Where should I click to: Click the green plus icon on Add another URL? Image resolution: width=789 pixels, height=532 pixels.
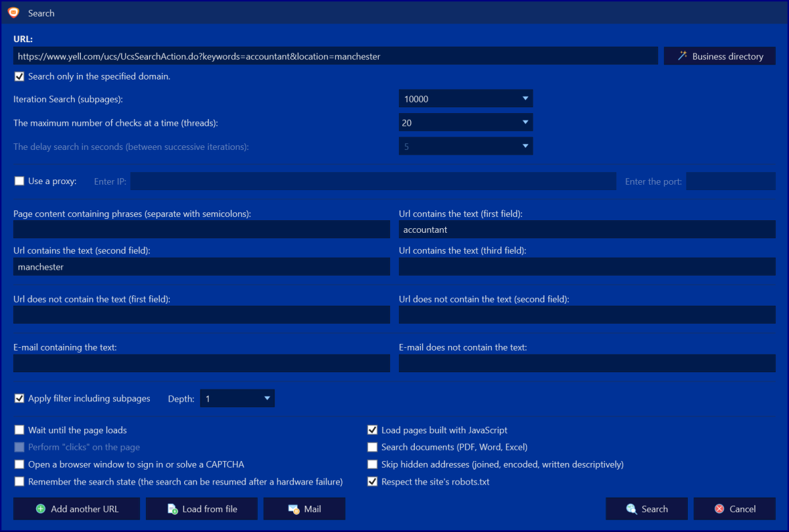41,509
